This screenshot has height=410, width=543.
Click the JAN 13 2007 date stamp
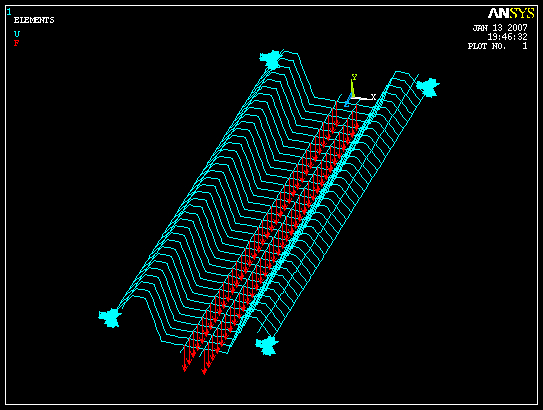(500, 28)
